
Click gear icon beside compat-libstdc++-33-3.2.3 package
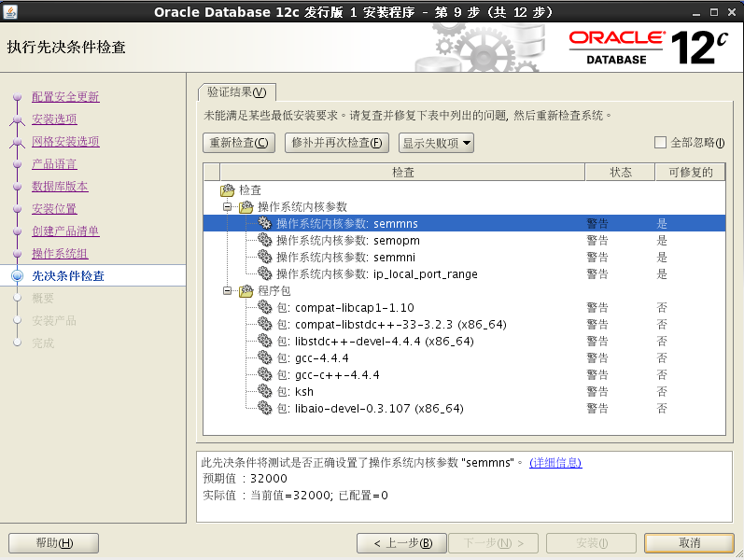[x=264, y=324]
